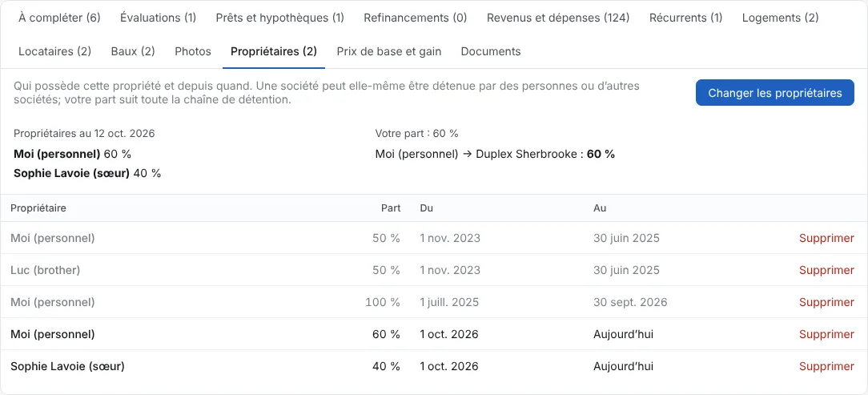Open the Récurrents (1) tab

685,18
